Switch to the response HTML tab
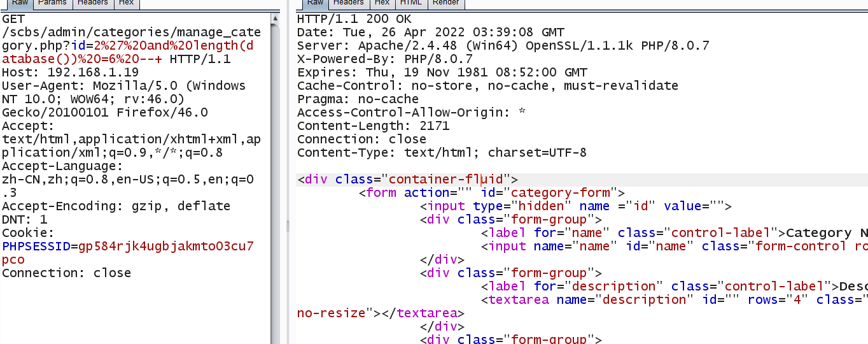The width and height of the screenshot is (868, 344). click(410, 3)
